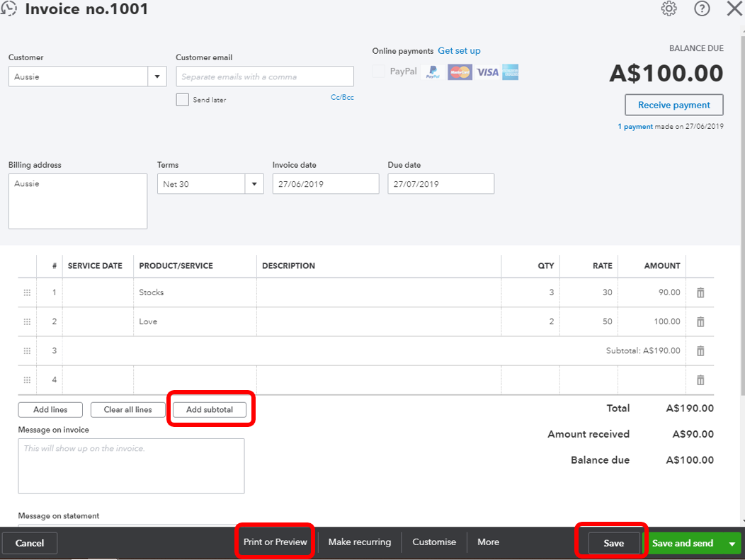Viewport: 745px width, 560px height.
Task: Expand the Save and send arrow menu
Action: 732,543
